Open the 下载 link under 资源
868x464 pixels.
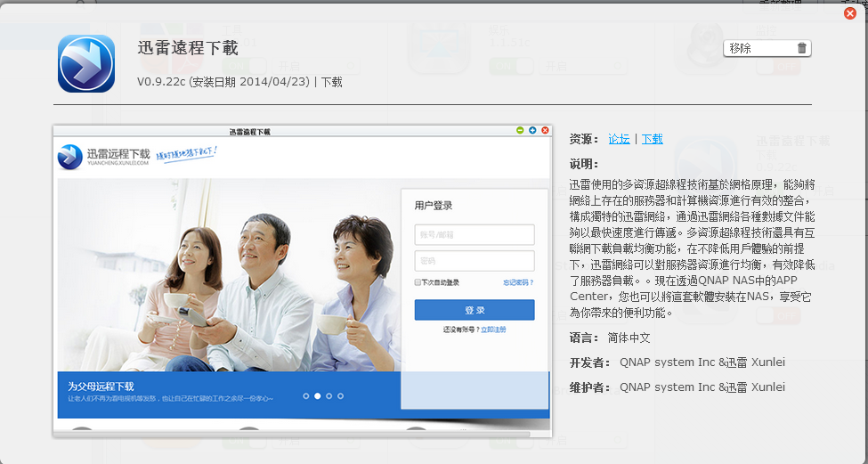point(652,139)
